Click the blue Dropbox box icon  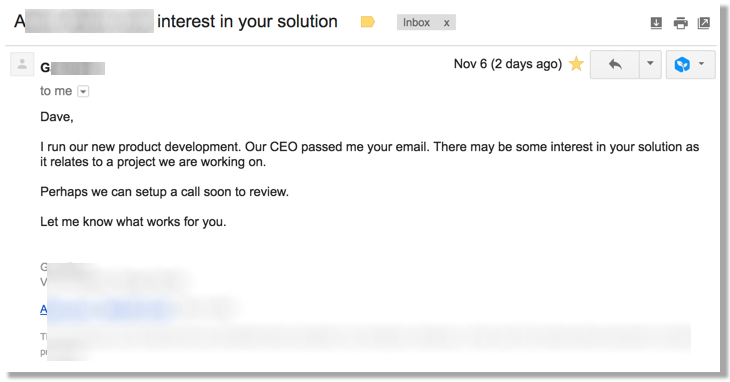[682, 64]
